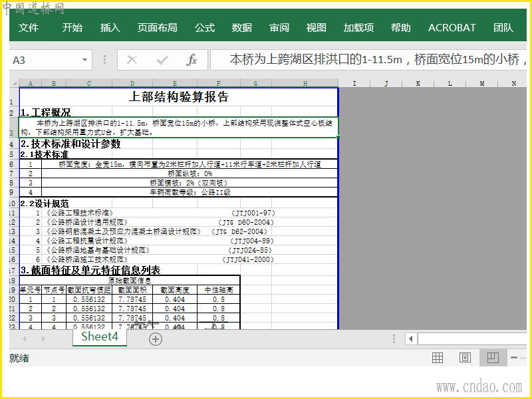Open the 公式 ribbon tab

[205, 27]
